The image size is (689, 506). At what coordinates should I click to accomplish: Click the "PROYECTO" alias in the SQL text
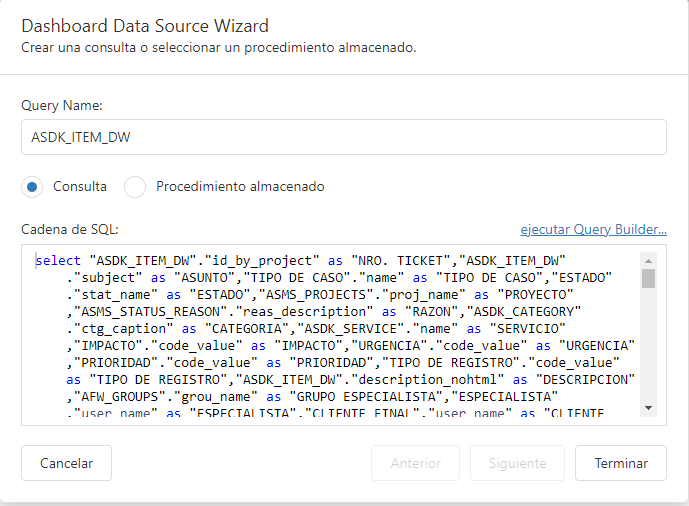535,294
